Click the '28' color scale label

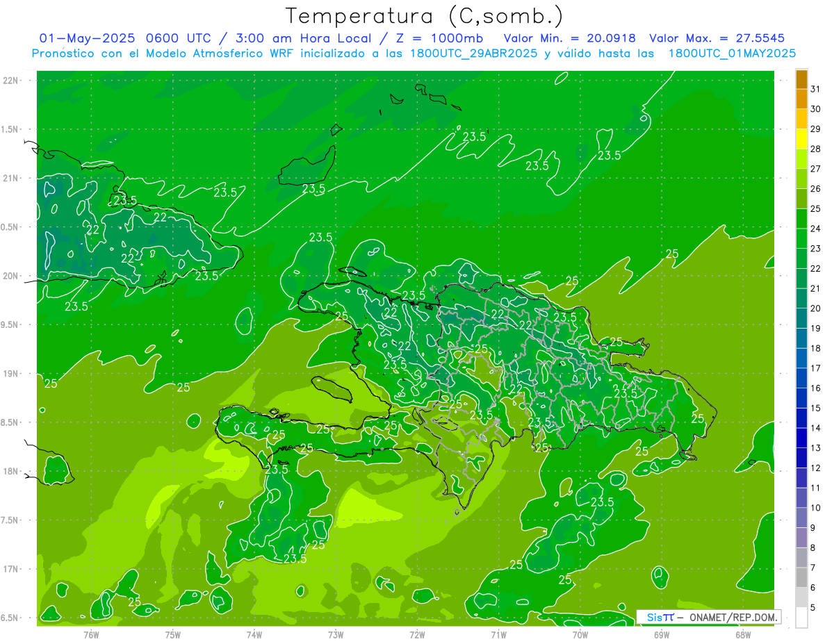coord(816,149)
